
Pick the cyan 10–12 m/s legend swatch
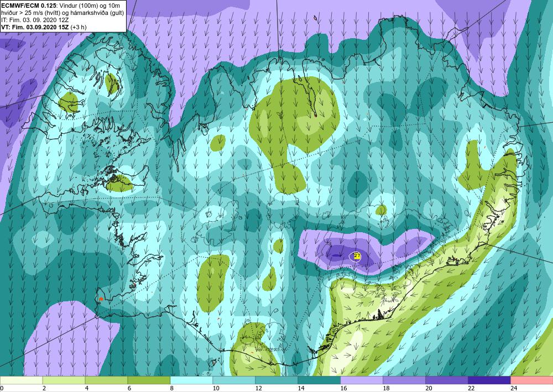(234, 380)
